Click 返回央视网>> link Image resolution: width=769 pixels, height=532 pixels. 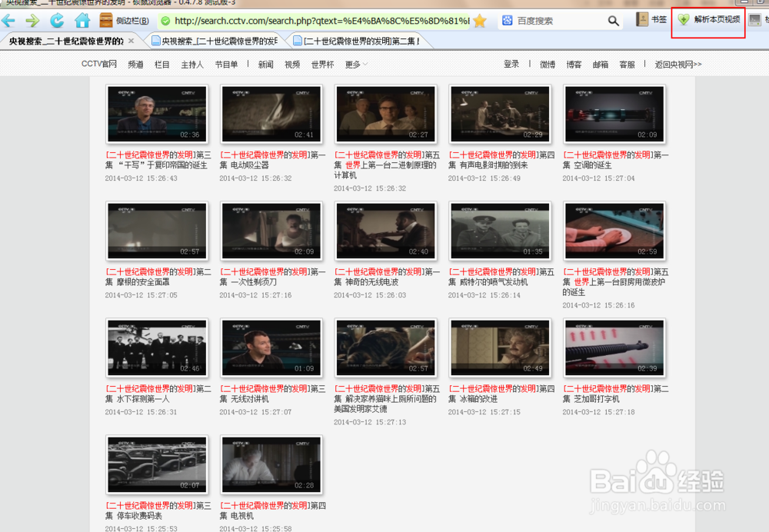click(x=678, y=65)
